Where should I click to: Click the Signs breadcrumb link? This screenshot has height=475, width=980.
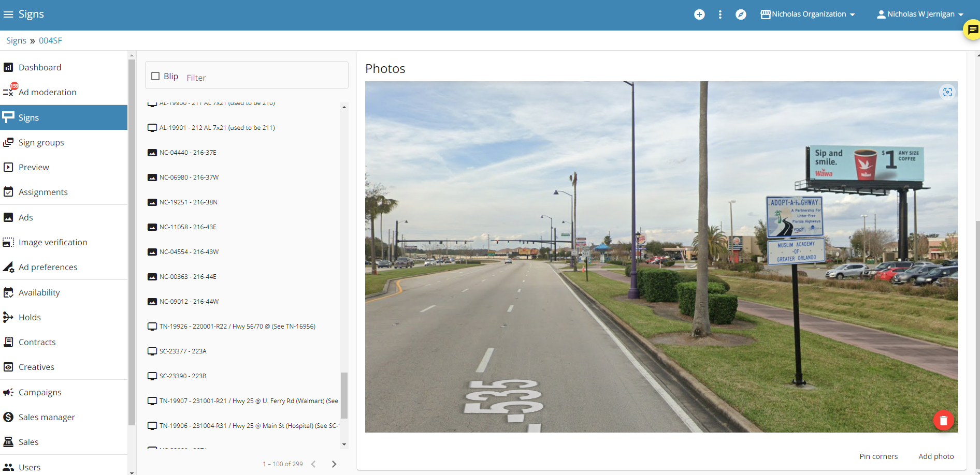coord(16,40)
